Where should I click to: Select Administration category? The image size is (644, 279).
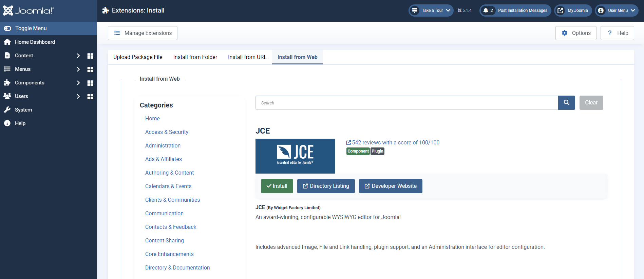tap(163, 145)
